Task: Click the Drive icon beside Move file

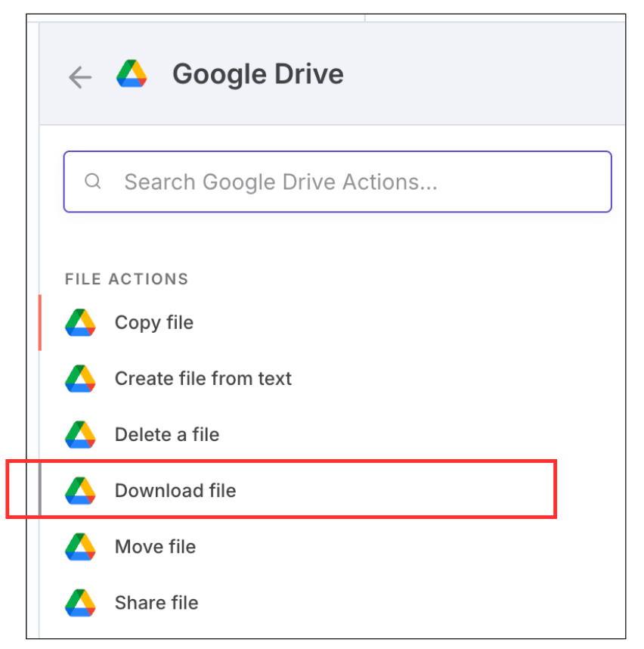Action: click(79, 545)
